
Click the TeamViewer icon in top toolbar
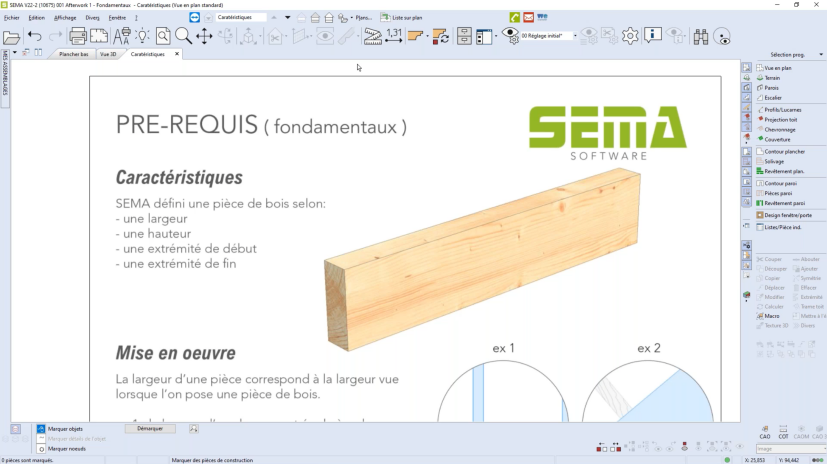(194, 17)
